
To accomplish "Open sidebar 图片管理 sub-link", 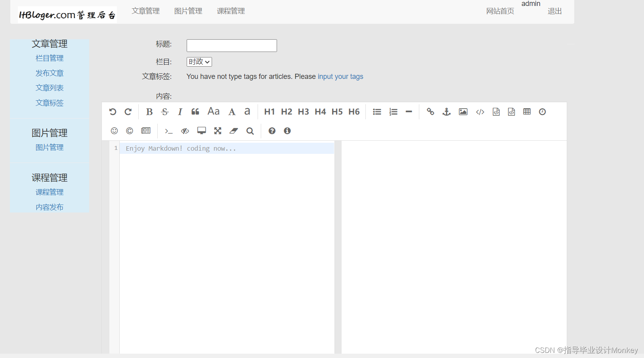I will pos(50,147).
